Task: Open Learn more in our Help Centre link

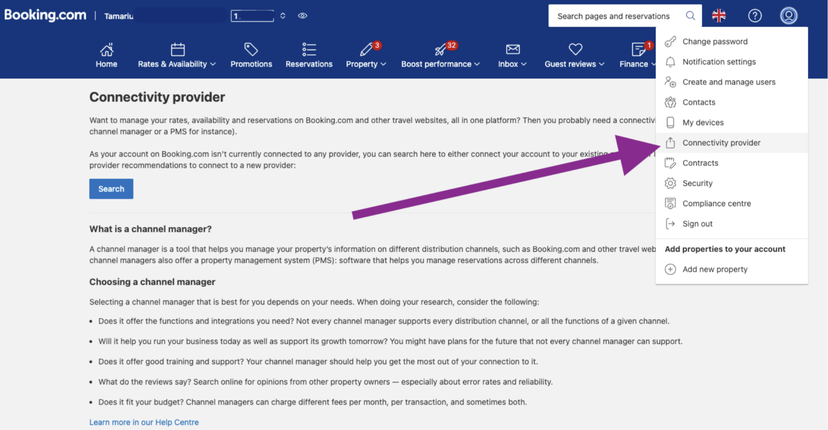Action: click(x=144, y=422)
